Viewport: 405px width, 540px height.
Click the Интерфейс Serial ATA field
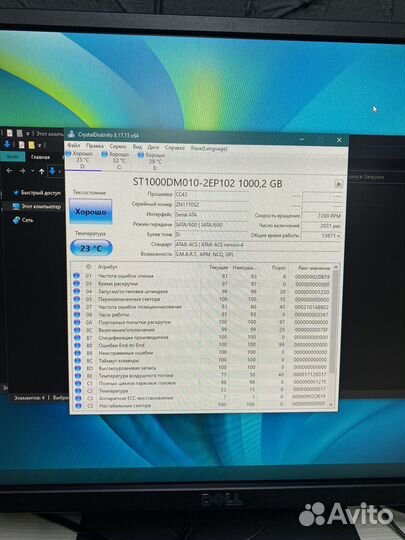coord(211,215)
